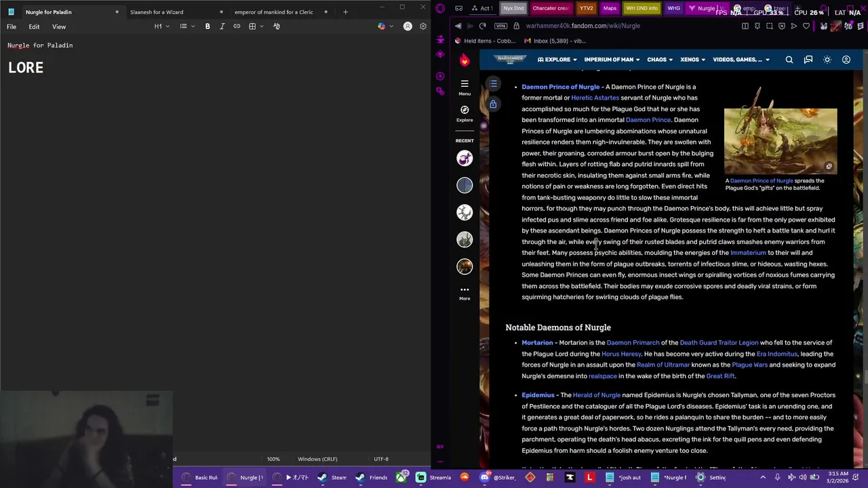Screen dimensions: 868x488
Task: Open the Fandom sidebar Explore compass
Action: (x=465, y=113)
